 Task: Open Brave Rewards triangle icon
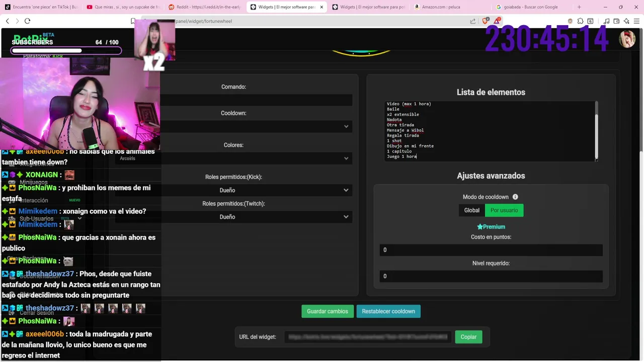click(x=497, y=21)
